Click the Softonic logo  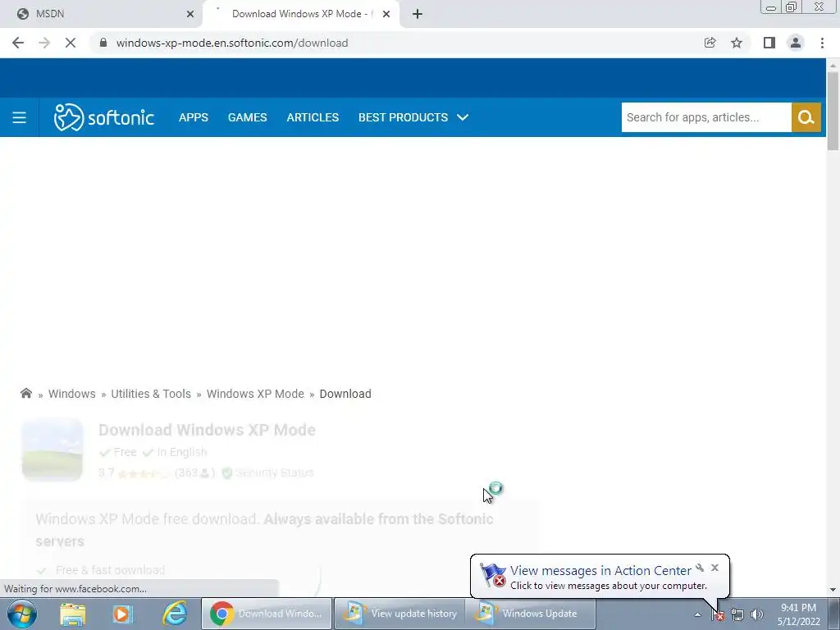point(104,117)
